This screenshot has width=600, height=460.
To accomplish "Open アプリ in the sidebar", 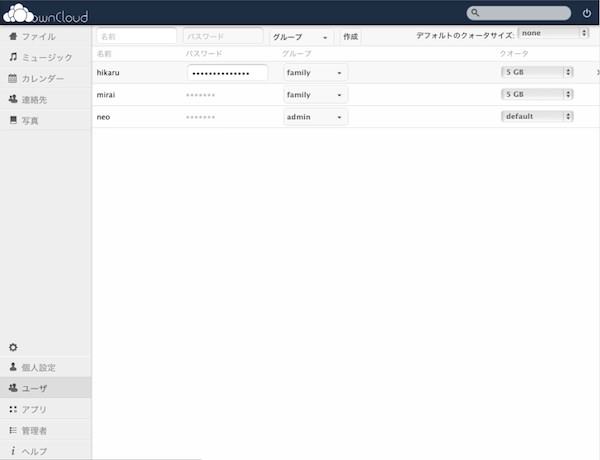I will [46, 409].
